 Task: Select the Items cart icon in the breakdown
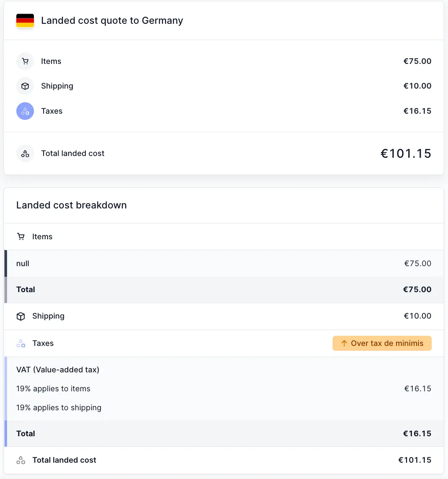click(x=21, y=237)
